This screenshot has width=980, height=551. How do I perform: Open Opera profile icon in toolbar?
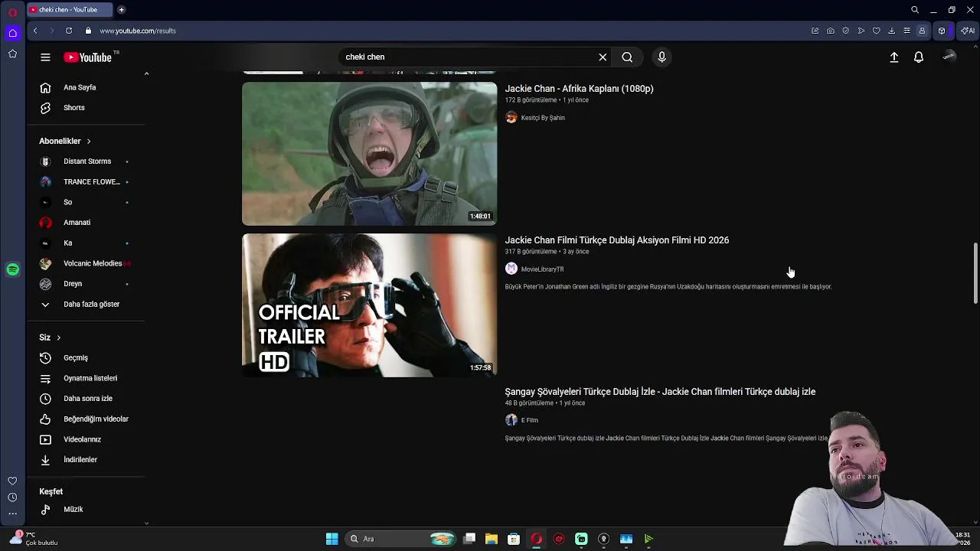coord(922,31)
